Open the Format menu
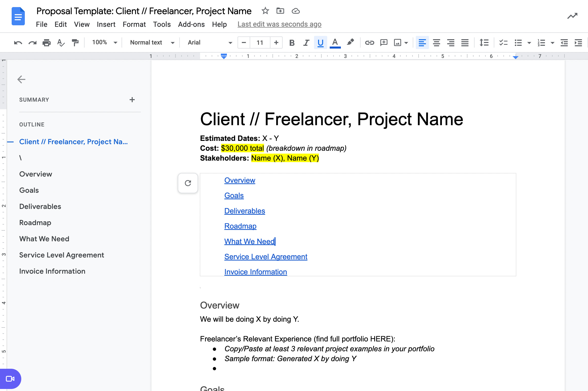The width and height of the screenshot is (588, 391). (x=134, y=24)
